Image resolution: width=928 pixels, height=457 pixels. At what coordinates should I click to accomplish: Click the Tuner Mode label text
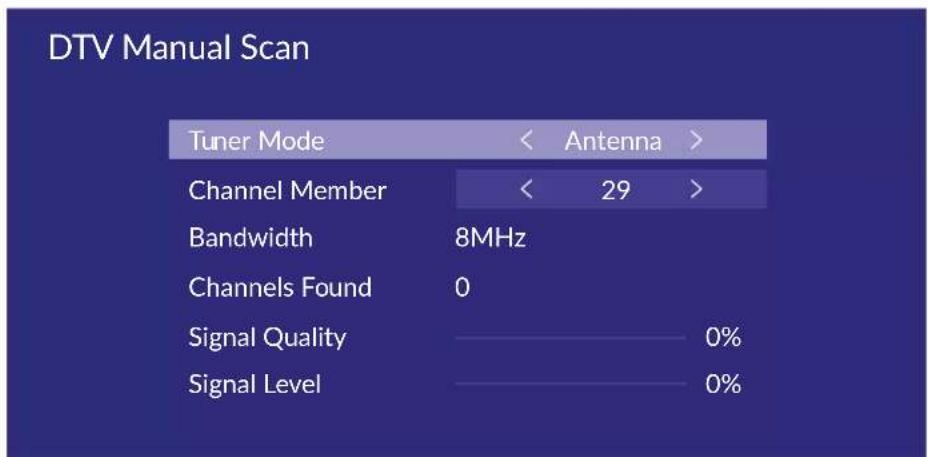pos(256,141)
